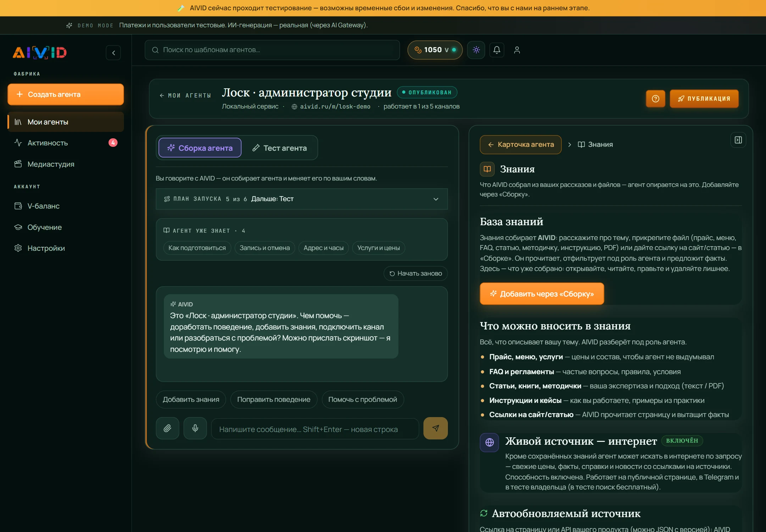The height and width of the screenshot is (532, 766).
Task: Open the 1050 V balance pill
Action: (435, 50)
